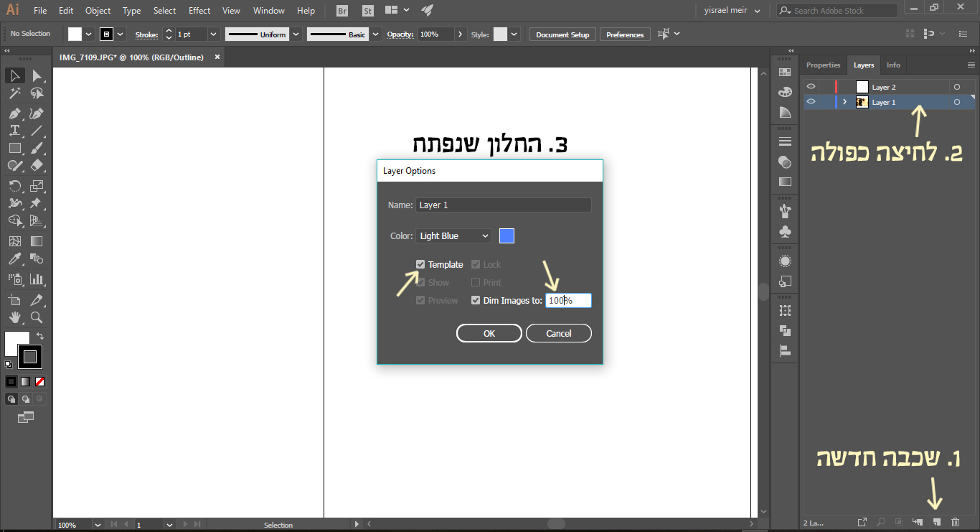Uncheck Dim Images to option
This screenshot has height=532, width=980.
click(x=475, y=300)
